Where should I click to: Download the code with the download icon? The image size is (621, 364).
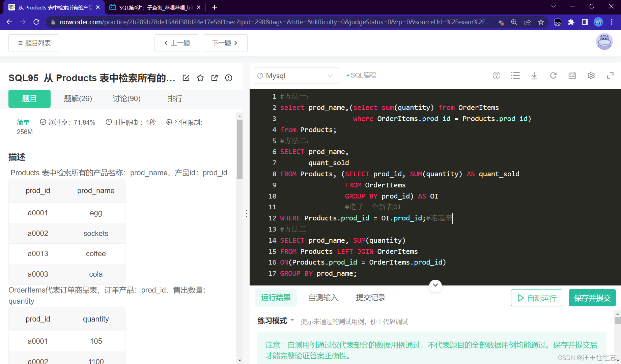point(534,75)
